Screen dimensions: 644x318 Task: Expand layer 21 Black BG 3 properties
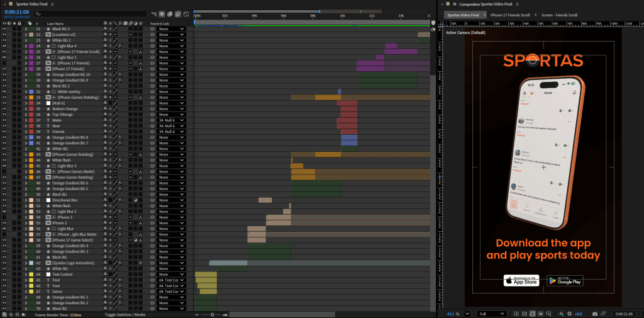click(25, 29)
